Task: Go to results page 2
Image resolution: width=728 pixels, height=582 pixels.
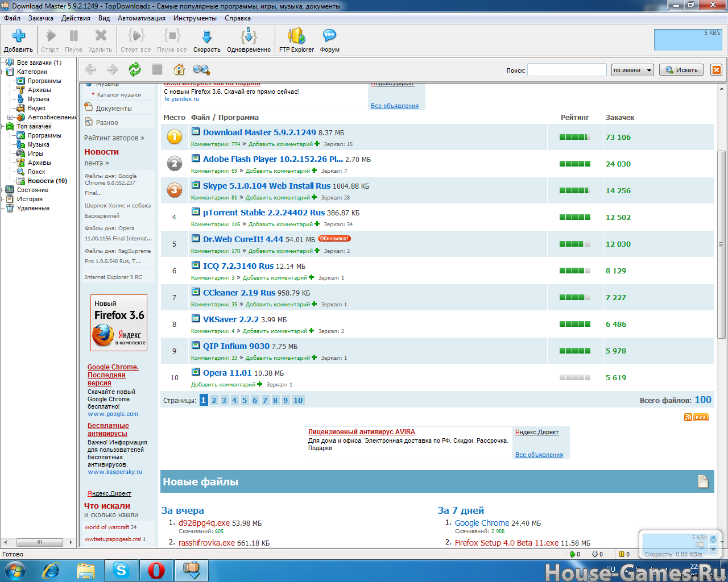Action: pyautogui.click(x=214, y=400)
